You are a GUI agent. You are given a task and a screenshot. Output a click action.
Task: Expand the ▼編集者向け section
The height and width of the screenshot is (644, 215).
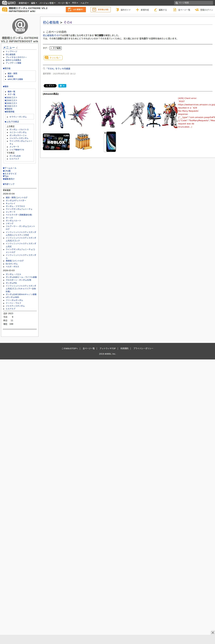[x=9, y=179]
